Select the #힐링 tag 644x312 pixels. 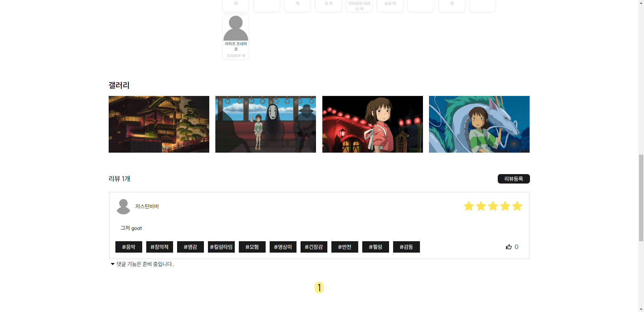pos(376,247)
